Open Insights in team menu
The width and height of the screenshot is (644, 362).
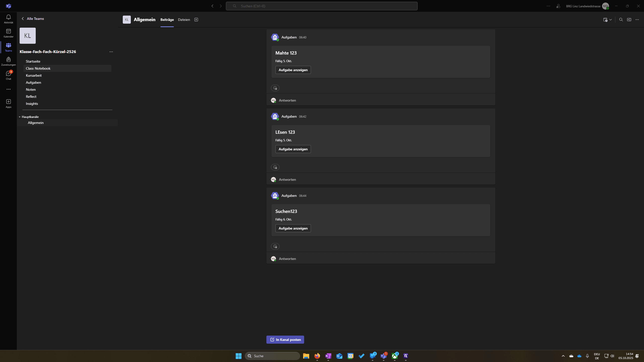(67, 104)
